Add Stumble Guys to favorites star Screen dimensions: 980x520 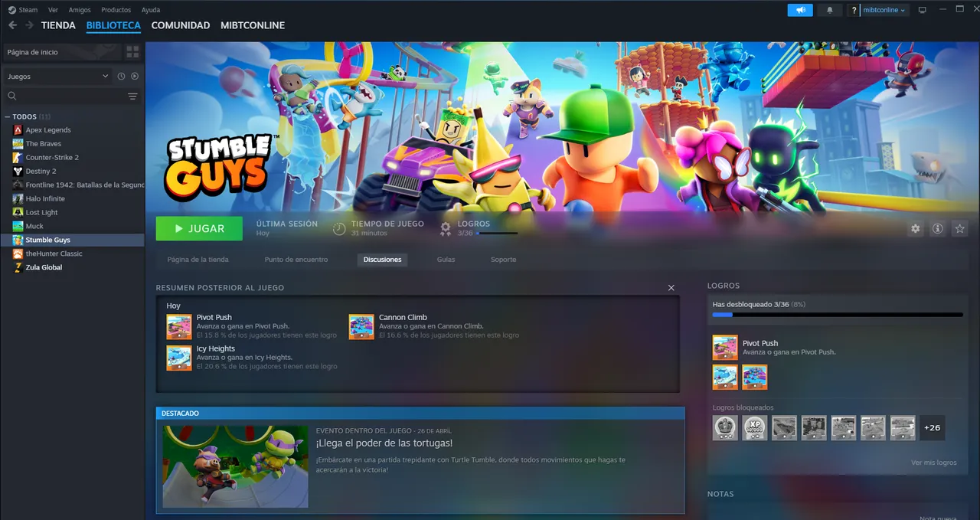point(959,229)
